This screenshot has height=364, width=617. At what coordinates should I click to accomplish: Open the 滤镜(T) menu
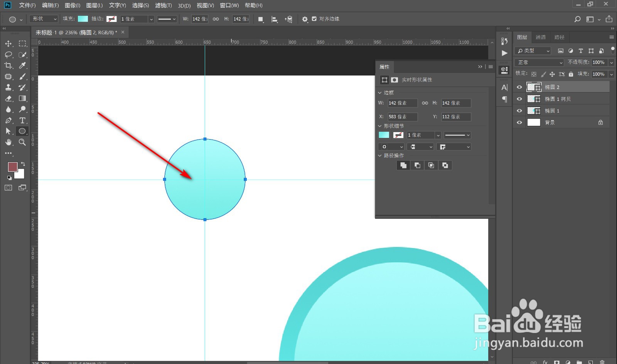pos(163,5)
